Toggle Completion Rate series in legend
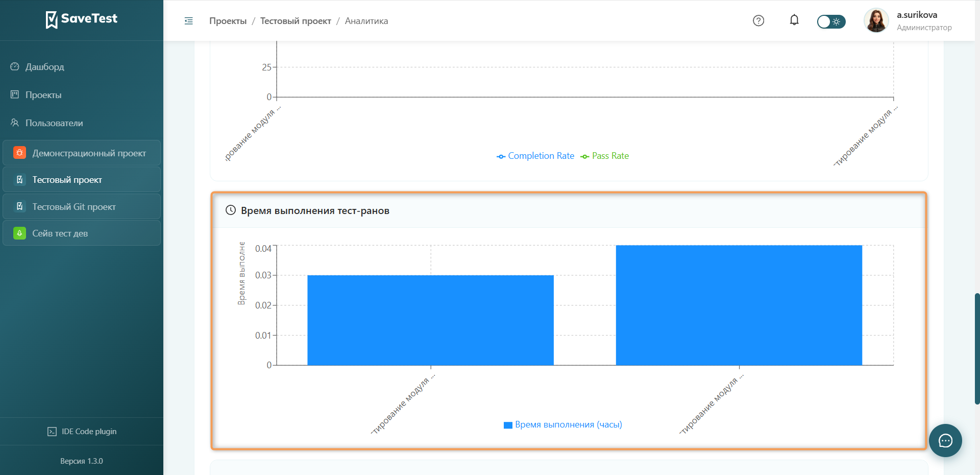The image size is (980, 475). click(535, 156)
